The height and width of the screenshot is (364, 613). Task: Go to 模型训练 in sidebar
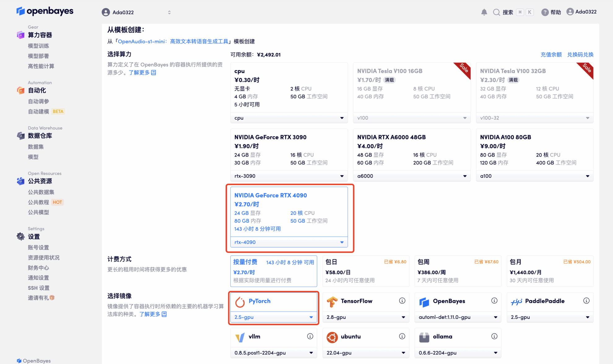coord(38,46)
